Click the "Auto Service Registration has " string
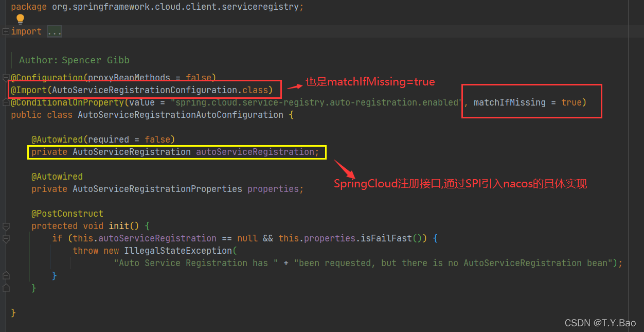 tap(196, 263)
